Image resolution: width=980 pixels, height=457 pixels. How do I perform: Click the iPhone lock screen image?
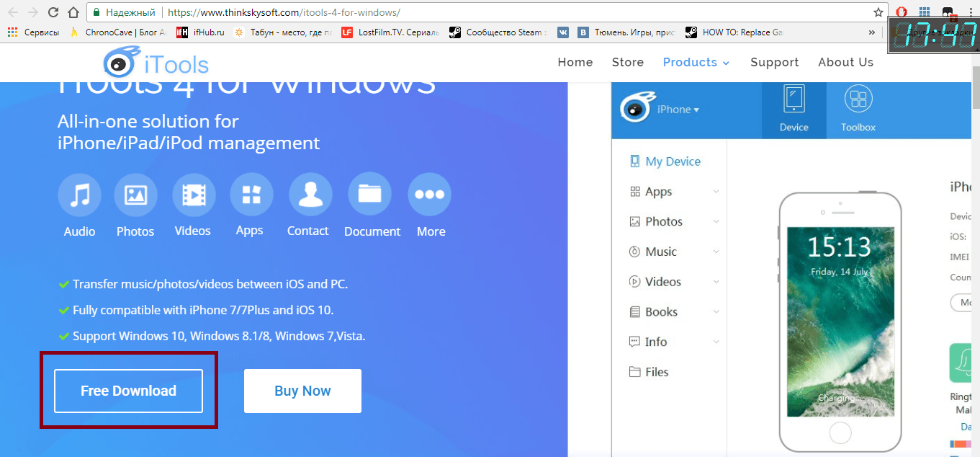pos(840,321)
